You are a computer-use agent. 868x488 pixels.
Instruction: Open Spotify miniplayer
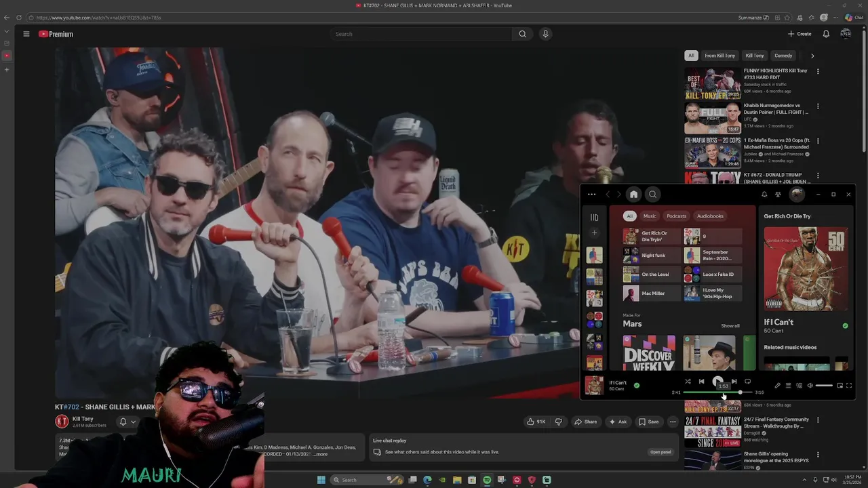click(x=840, y=386)
